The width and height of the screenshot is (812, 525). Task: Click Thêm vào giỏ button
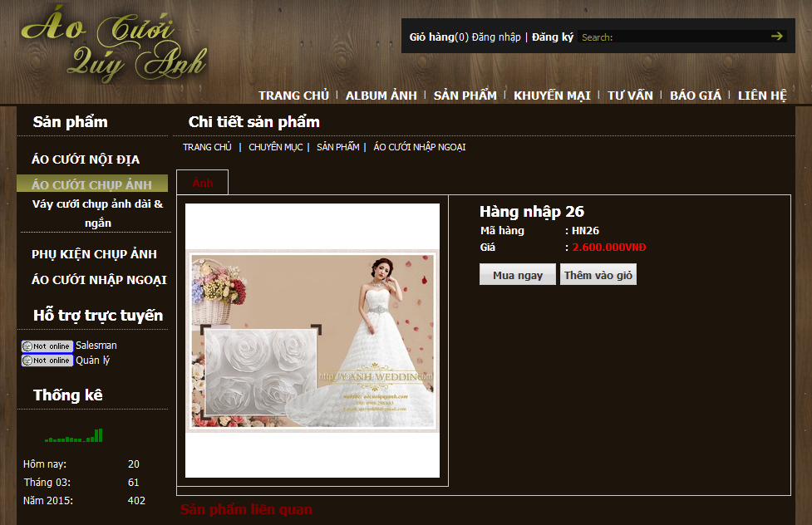tap(598, 275)
